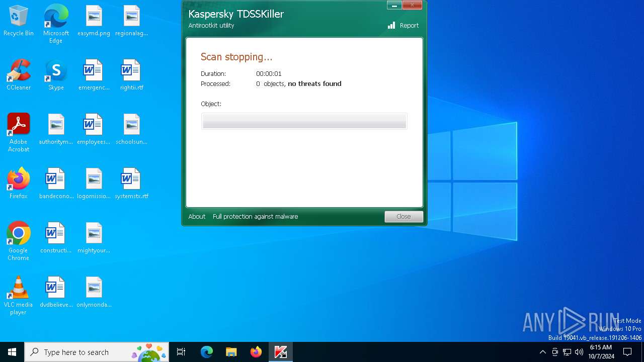Select the dvdbelieve... Word document
644x362 pixels.
56,293
